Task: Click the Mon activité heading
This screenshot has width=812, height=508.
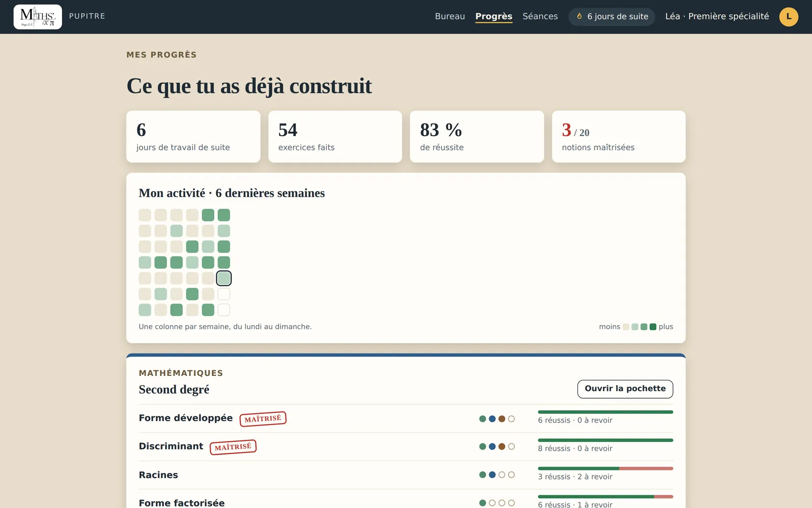Action: tap(232, 193)
